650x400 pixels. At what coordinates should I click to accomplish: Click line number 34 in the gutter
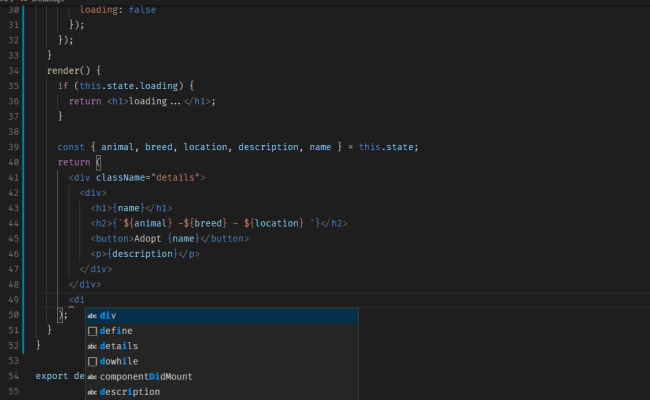tap(14, 71)
